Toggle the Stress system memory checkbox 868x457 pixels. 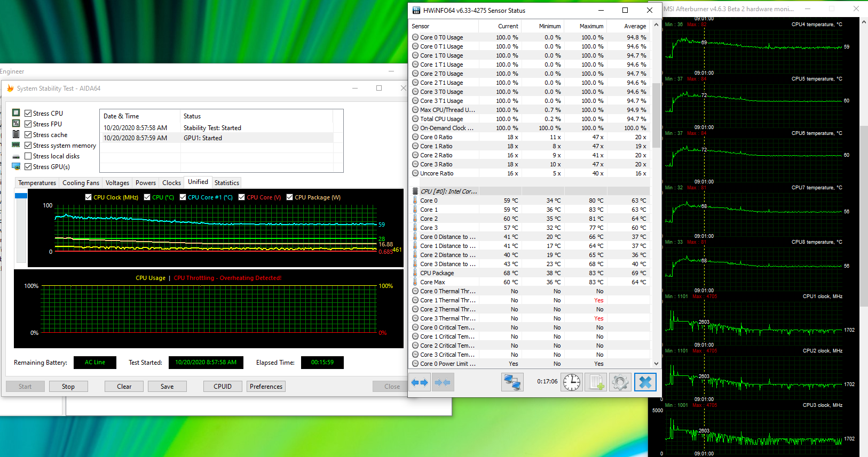(28, 145)
